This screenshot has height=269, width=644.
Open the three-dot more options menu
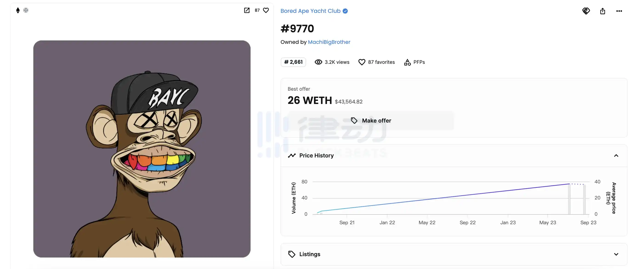[619, 11]
